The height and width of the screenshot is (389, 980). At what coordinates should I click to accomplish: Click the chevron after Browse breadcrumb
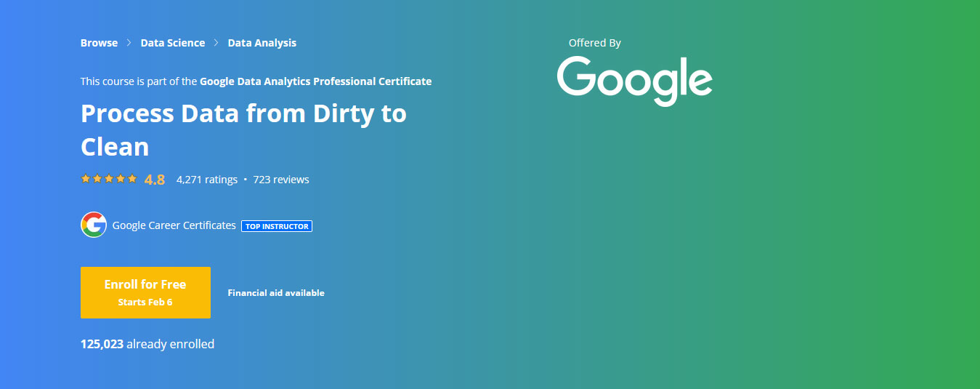[x=129, y=43]
